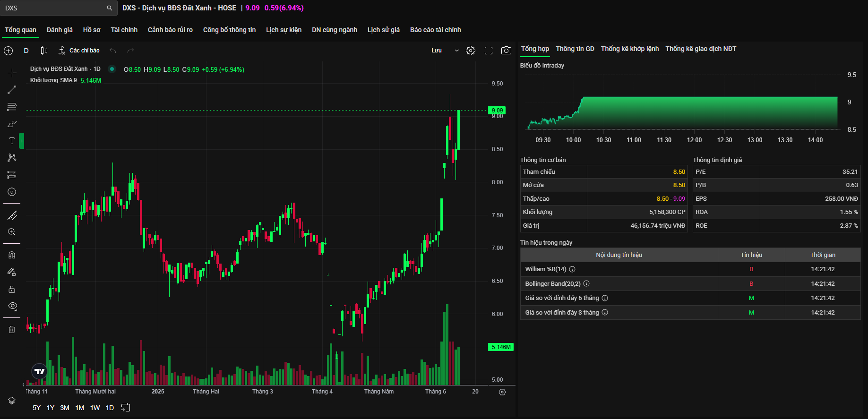Click the Lưu save button
This screenshot has height=419, width=868.
click(x=437, y=51)
